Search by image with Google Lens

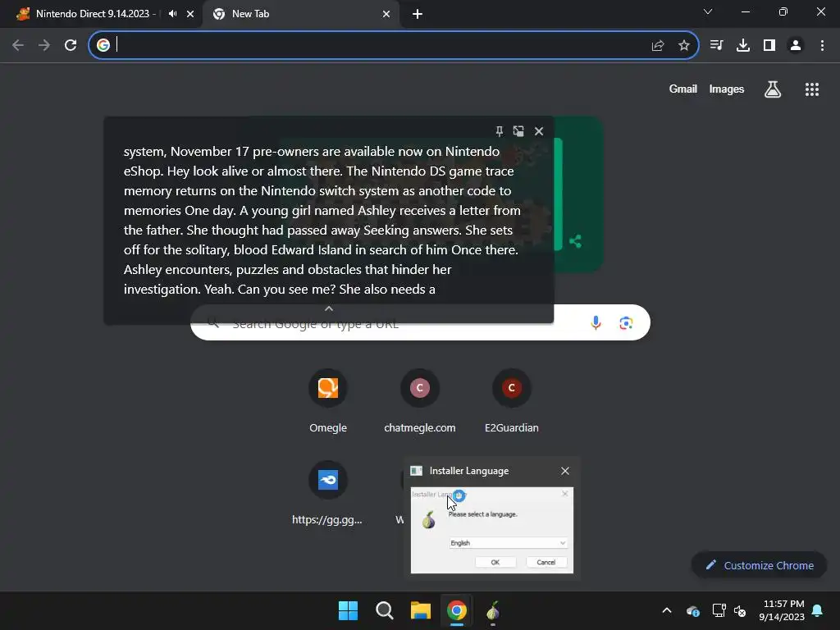(x=626, y=323)
